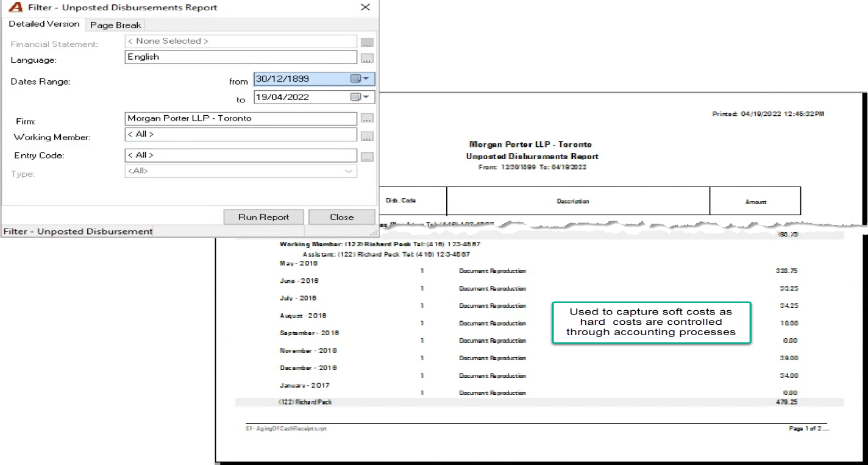
Task: Open the calendar icon on the to date
Action: click(356, 97)
